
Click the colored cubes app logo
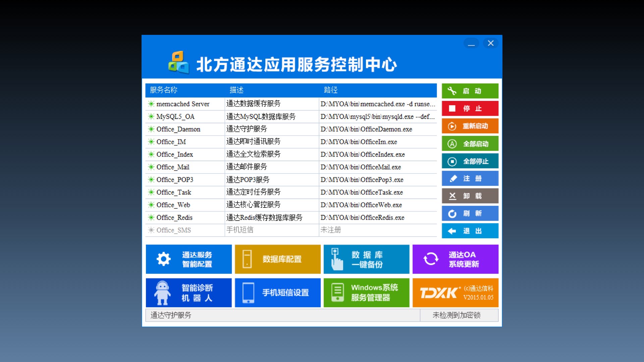tap(178, 62)
